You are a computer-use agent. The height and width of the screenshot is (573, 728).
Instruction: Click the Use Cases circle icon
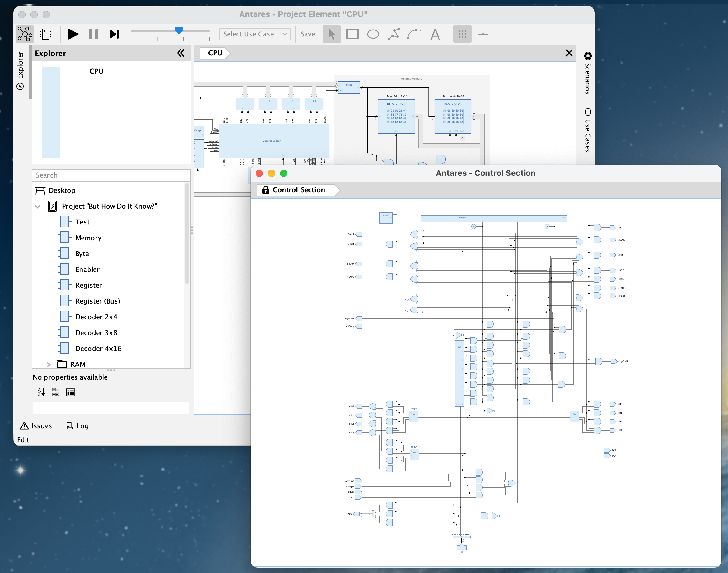pos(588,112)
